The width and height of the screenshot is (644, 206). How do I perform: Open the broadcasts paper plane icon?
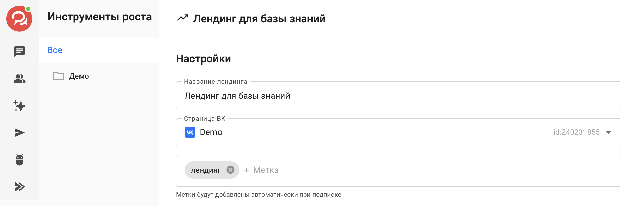[19, 133]
